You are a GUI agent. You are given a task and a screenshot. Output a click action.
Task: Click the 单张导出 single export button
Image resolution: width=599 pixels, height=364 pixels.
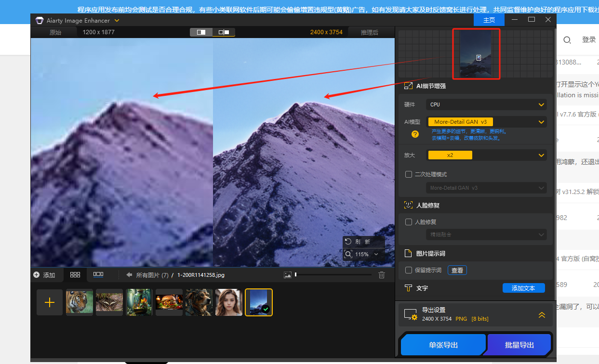443,345
